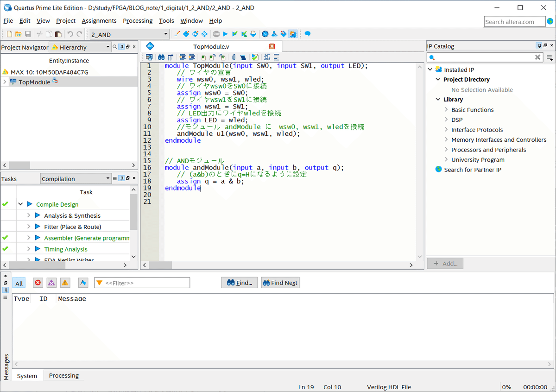The image size is (556, 392).
Task: Collapse the Installed IP tree node
Action: 430,70
